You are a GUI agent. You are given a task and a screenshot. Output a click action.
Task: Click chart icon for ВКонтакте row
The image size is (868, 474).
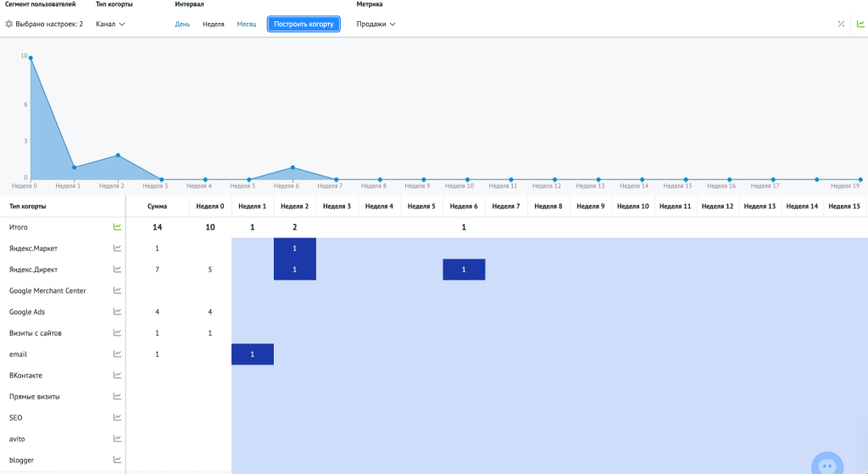tap(117, 376)
